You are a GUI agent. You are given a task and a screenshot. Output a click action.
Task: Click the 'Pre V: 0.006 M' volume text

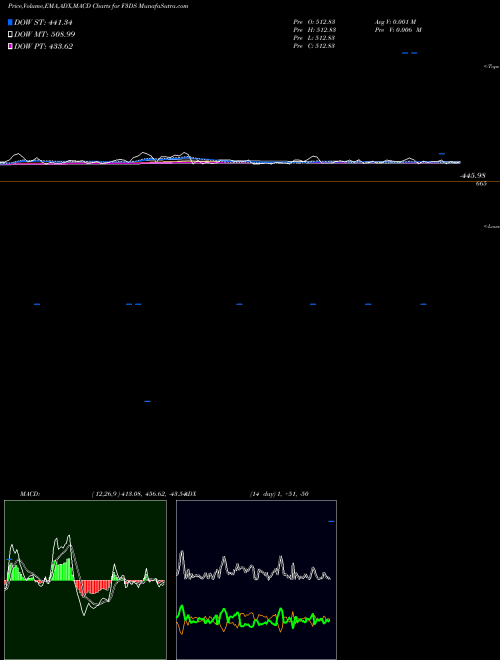(x=398, y=30)
